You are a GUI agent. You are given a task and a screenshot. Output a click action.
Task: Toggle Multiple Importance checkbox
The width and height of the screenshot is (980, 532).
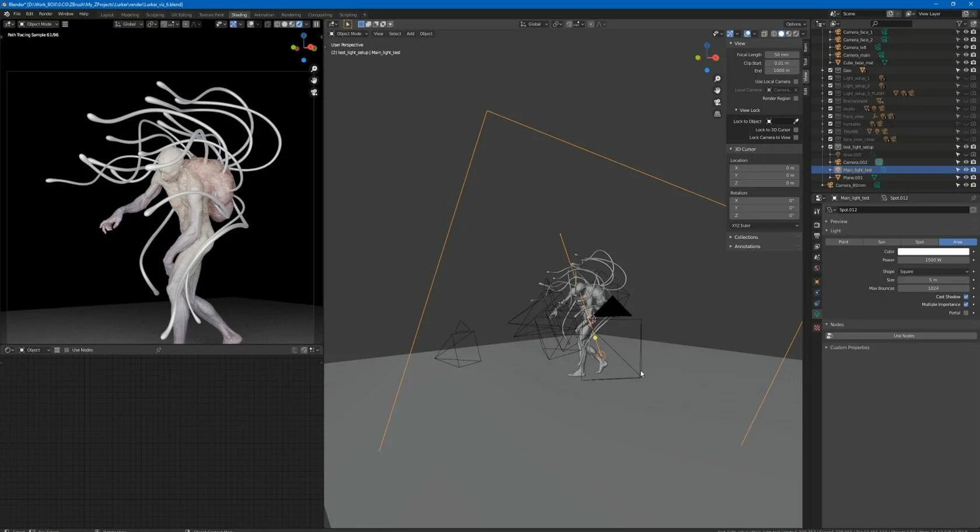(966, 304)
